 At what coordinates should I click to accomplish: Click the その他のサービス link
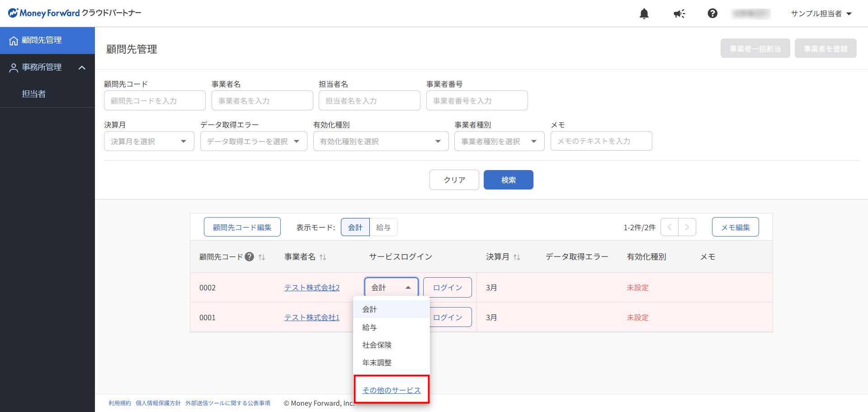[x=392, y=390]
